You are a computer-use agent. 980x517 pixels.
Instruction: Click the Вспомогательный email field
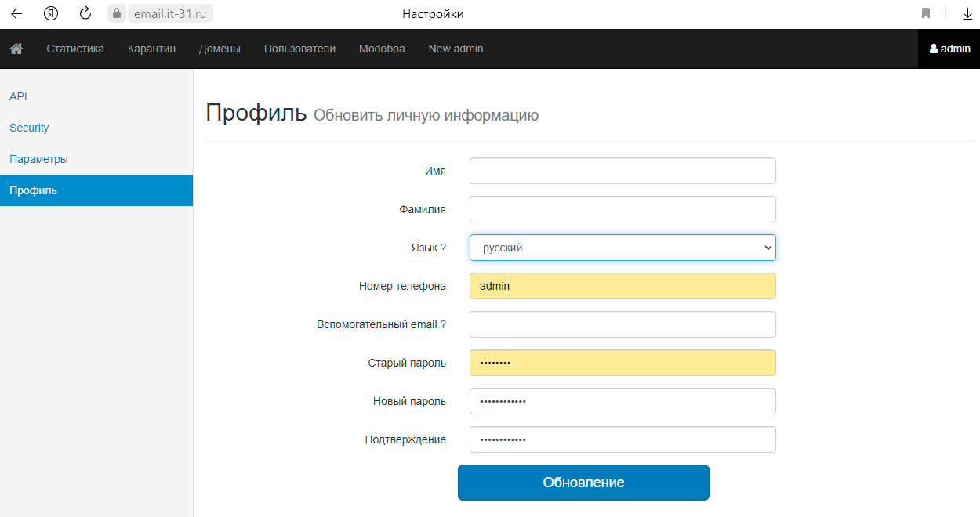pos(622,324)
